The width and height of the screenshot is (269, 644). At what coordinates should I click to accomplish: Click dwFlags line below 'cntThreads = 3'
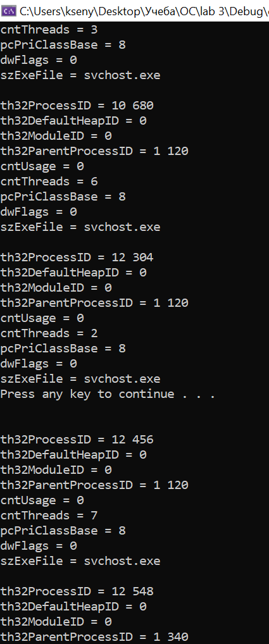39,60
